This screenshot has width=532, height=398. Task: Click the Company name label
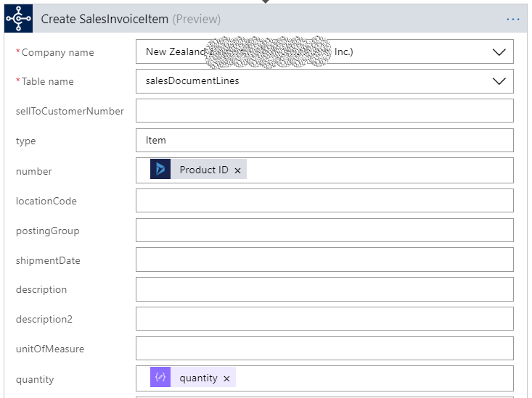(x=57, y=53)
